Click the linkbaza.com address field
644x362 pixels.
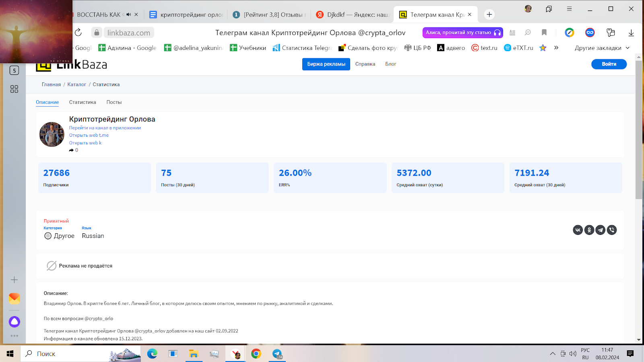click(x=129, y=33)
